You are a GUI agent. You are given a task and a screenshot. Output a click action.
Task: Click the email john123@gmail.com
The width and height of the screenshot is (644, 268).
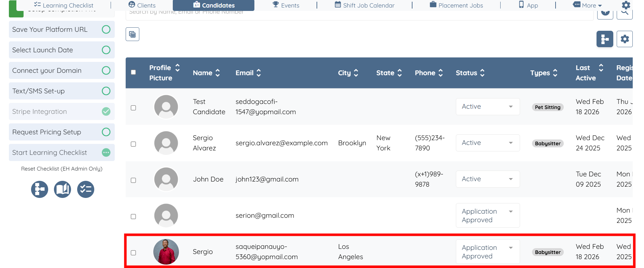coord(267,179)
